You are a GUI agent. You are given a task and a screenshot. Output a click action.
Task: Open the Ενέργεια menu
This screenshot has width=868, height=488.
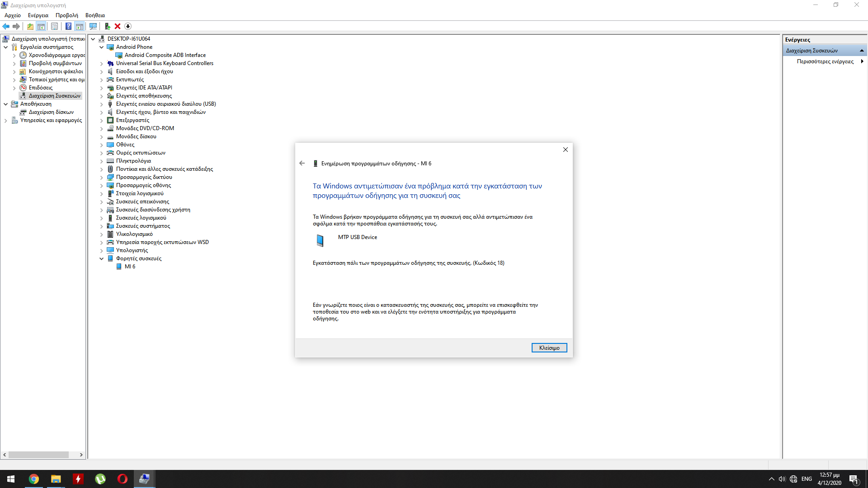pos(38,15)
